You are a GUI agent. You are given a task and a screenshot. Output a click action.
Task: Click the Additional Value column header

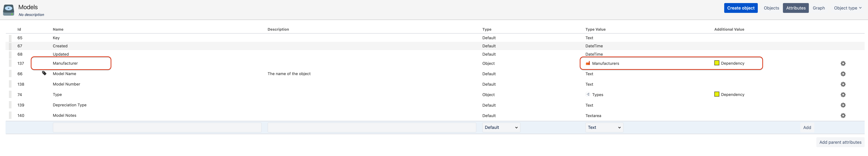pos(729,29)
